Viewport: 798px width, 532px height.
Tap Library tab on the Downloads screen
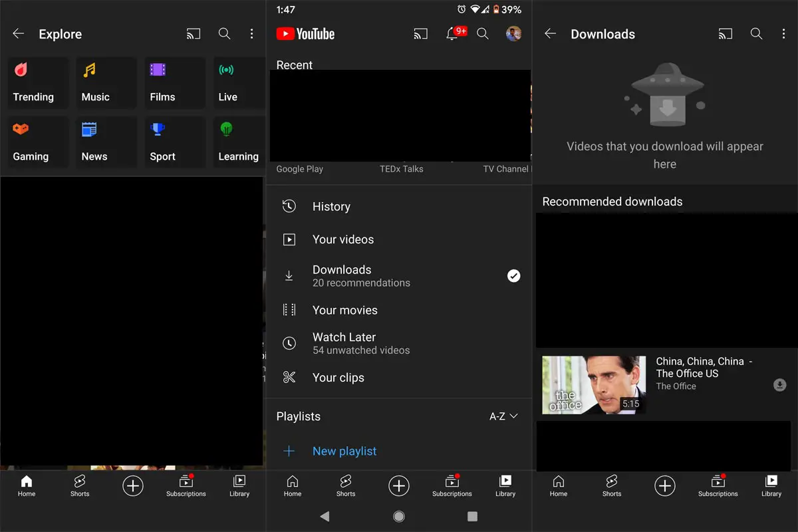(771, 486)
